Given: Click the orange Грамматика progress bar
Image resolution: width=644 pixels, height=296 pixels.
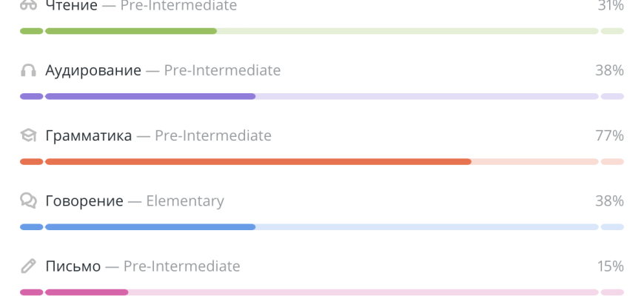Looking at the screenshot, I should [321, 161].
